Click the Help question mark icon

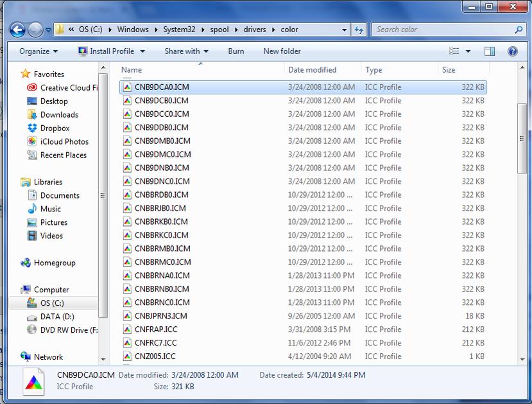[512, 51]
